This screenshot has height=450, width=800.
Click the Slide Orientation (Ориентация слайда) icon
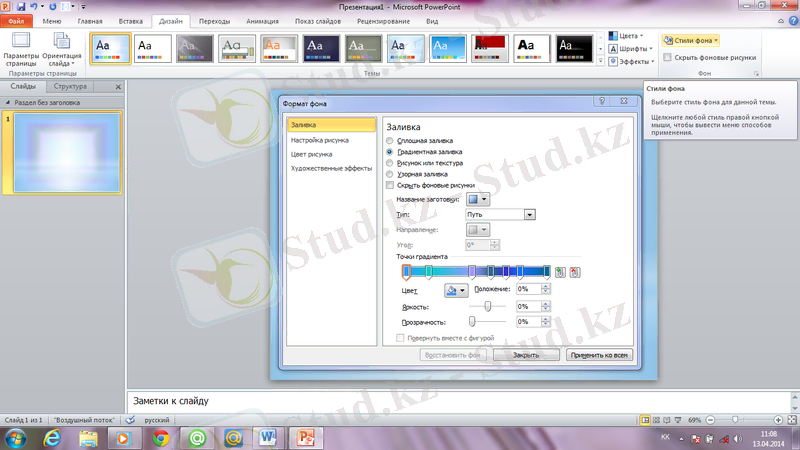(x=62, y=45)
